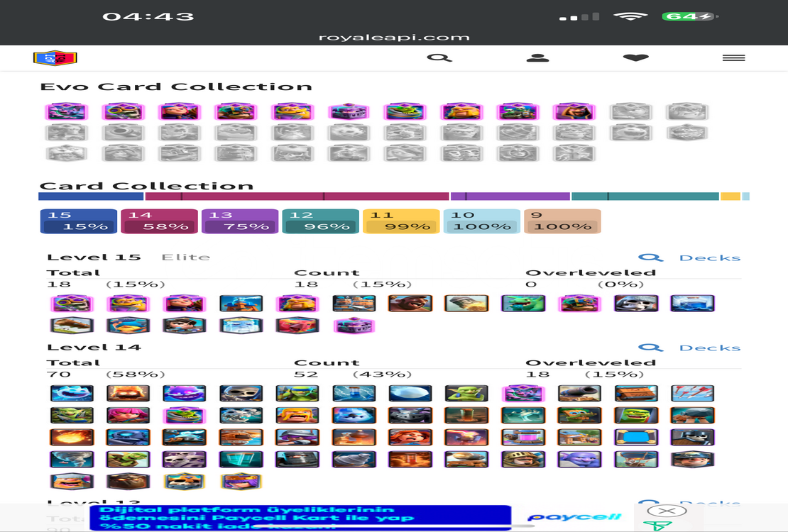Select the Archer Queen card
This screenshot has width=788, height=532.
click(x=241, y=482)
